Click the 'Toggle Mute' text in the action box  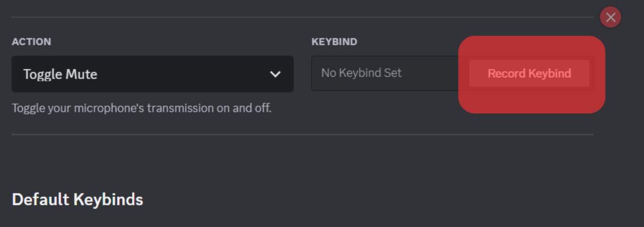click(60, 74)
